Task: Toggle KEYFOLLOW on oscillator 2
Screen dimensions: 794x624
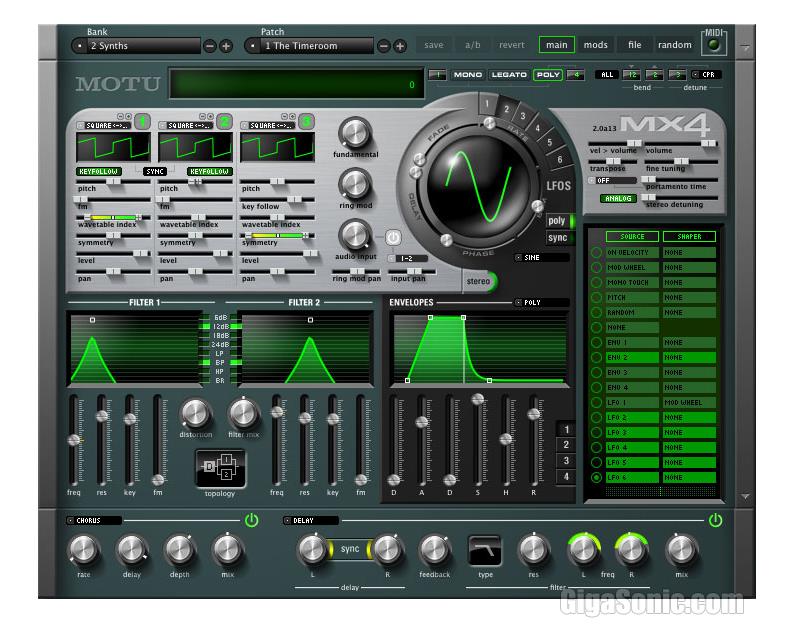Action: tap(210, 172)
